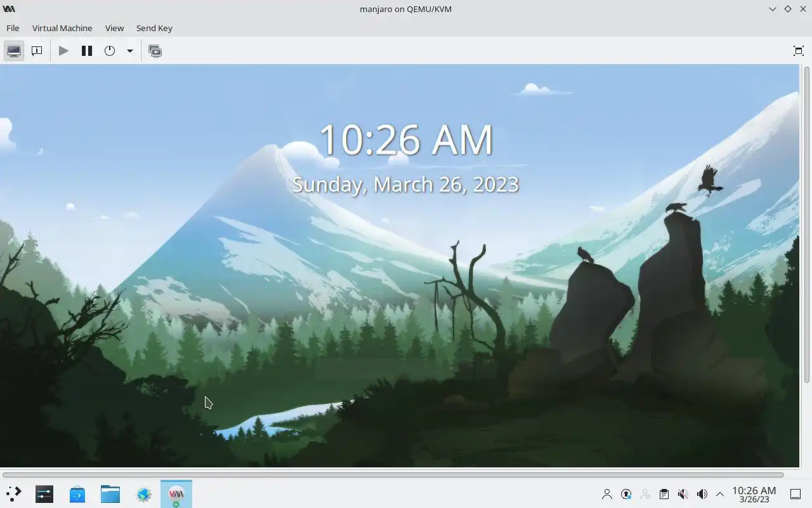The height and width of the screenshot is (508, 812).
Task: Launch the web browser globe icon
Action: 143,494
